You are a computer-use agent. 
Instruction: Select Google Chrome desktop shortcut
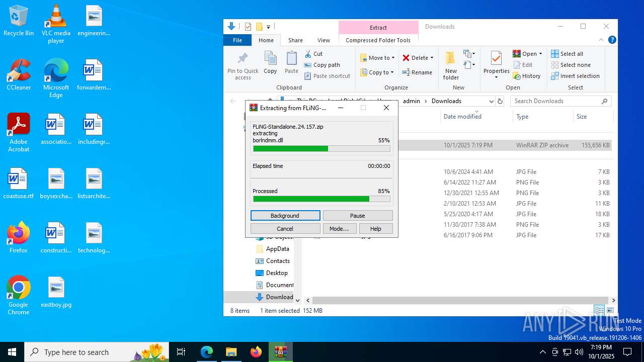tap(18, 296)
